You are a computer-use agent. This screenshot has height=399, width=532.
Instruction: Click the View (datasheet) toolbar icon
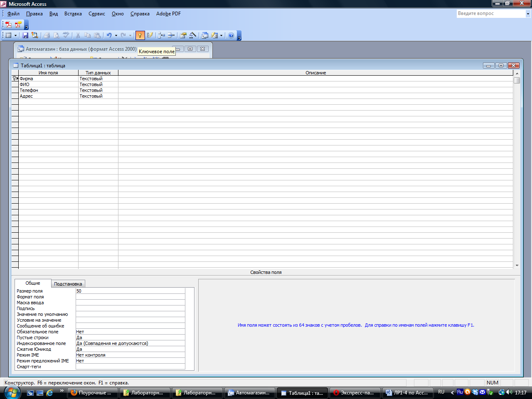pos(8,35)
